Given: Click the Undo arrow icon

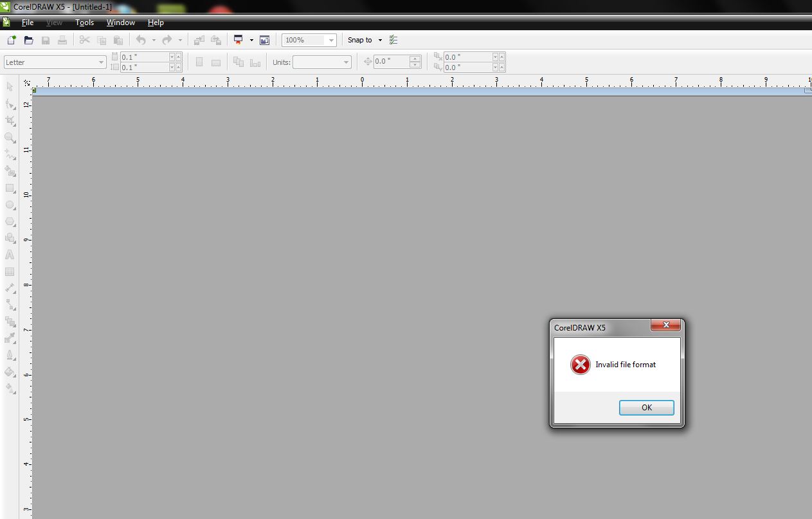Looking at the screenshot, I should point(141,40).
